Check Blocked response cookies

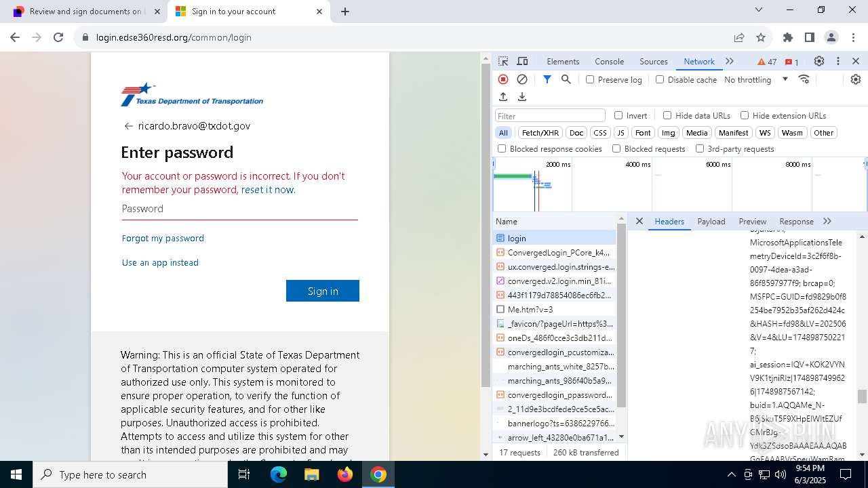click(x=502, y=148)
